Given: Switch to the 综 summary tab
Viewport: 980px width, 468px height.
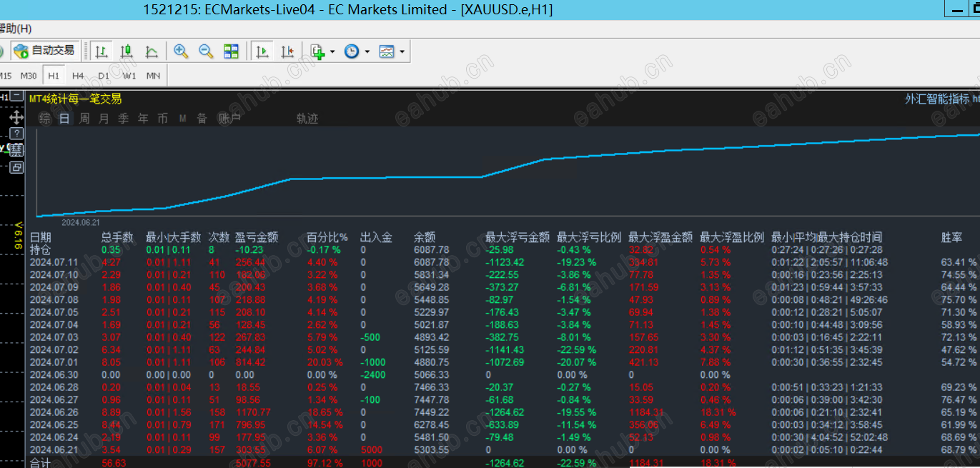Looking at the screenshot, I should (45, 119).
